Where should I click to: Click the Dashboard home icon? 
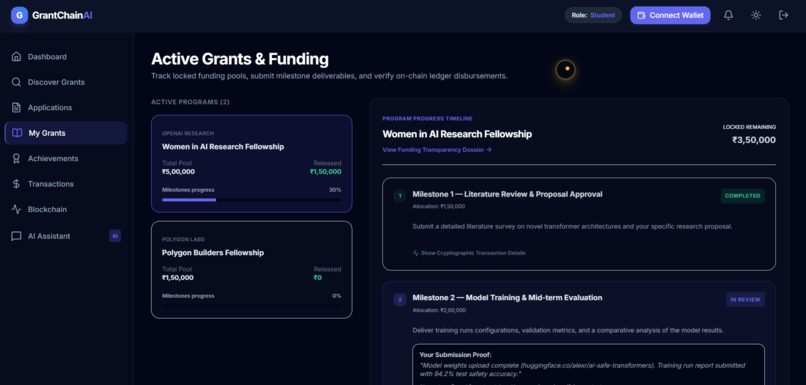pos(16,57)
